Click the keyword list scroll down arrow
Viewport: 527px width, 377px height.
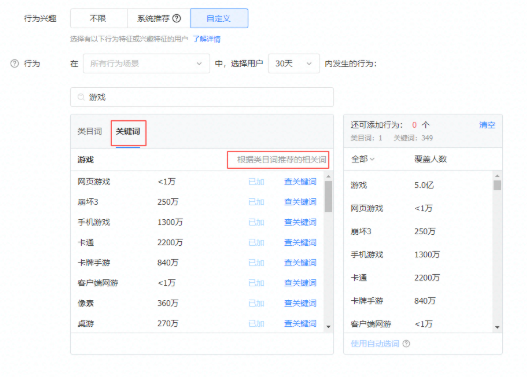point(328,327)
